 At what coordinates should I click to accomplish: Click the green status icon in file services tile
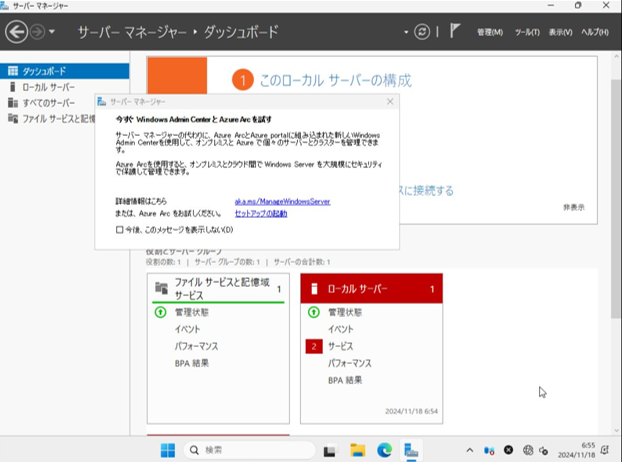pos(160,312)
